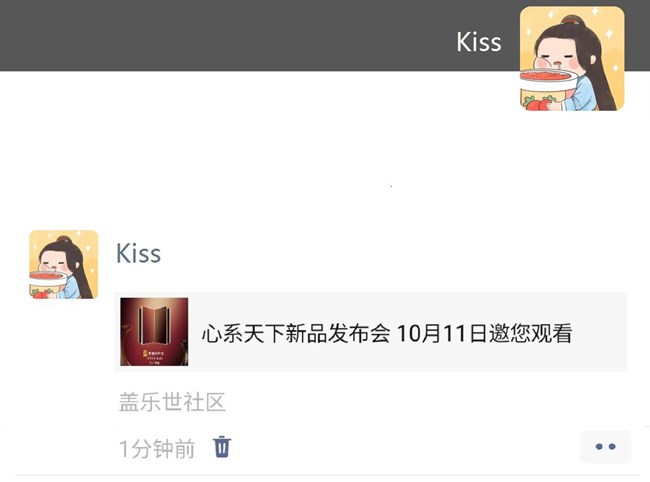Click the 1分钟前 timestamp
The image size is (650, 482).
[157, 449]
